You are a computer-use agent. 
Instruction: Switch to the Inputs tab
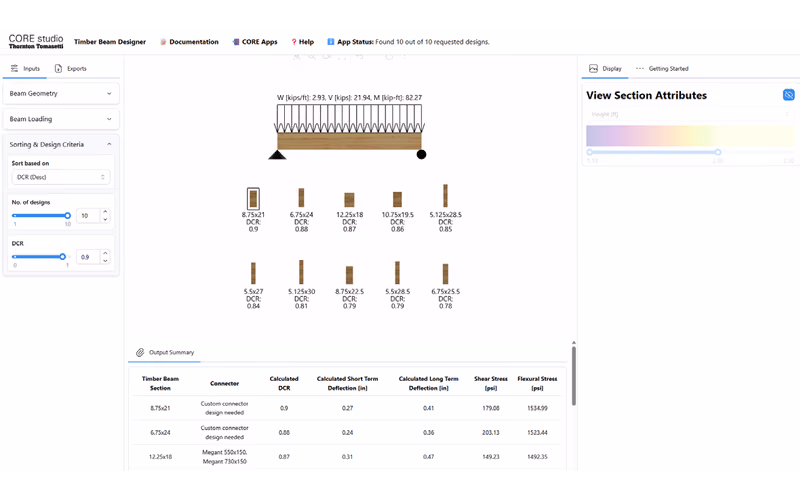pyautogui.click(x=25, y=68)
